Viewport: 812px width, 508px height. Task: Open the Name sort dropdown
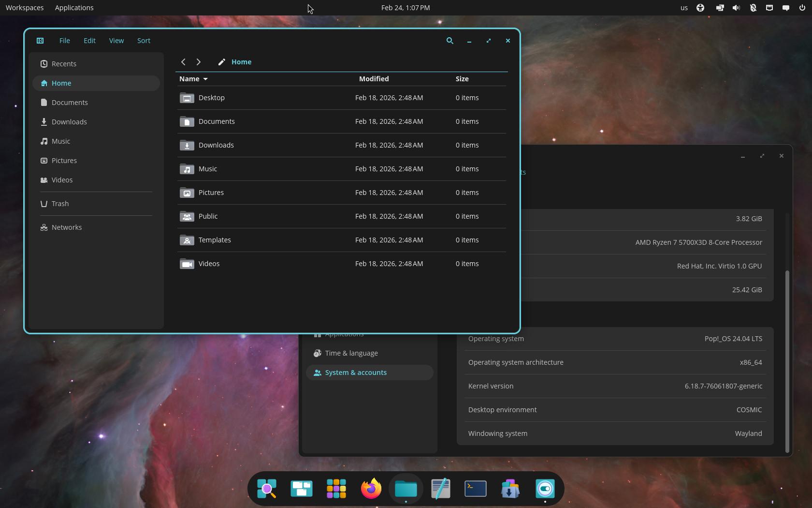click(x=193, y=79)
